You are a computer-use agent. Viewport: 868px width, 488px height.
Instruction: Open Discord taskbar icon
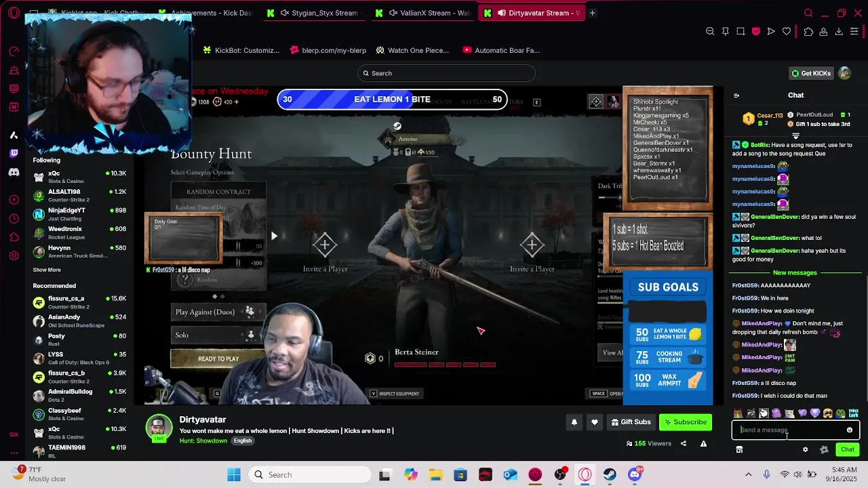click(635, 474)
